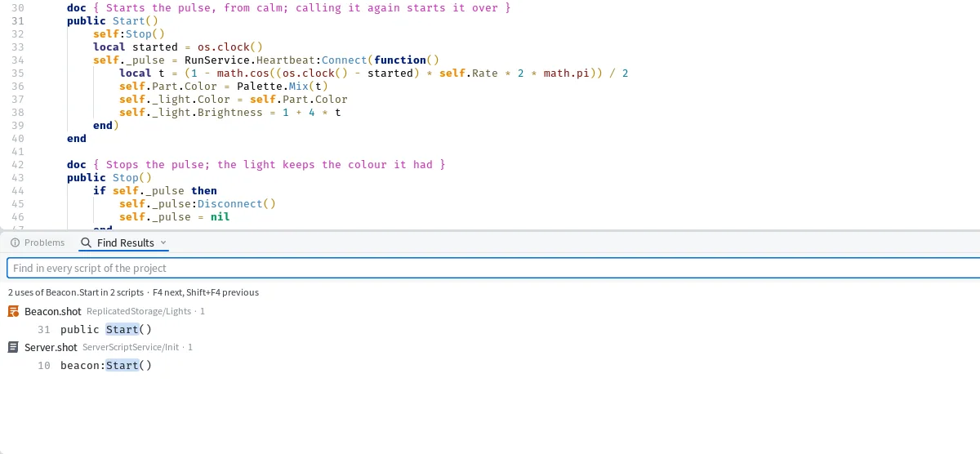The width and height of the screenshot is (980, 454).
Task: Click 'if self._pulse then' on line 44
Action: tap(155, 190)
